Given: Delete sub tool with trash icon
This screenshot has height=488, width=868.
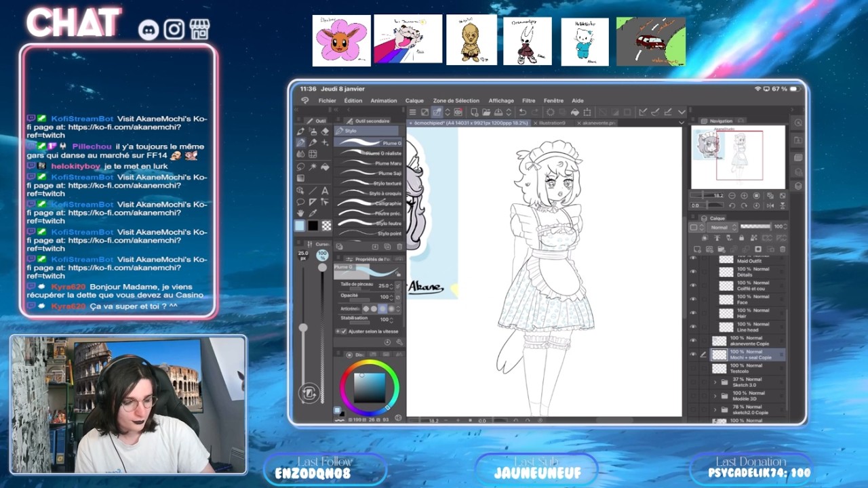Looking at the screenshot, I should 399,247.
